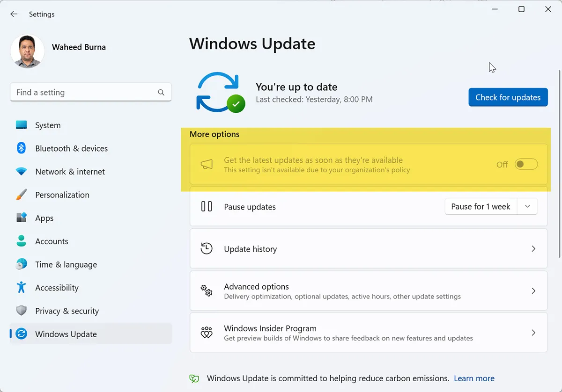Click the Update history clock icon
This screenshot has height=392, width=562.
207,248
